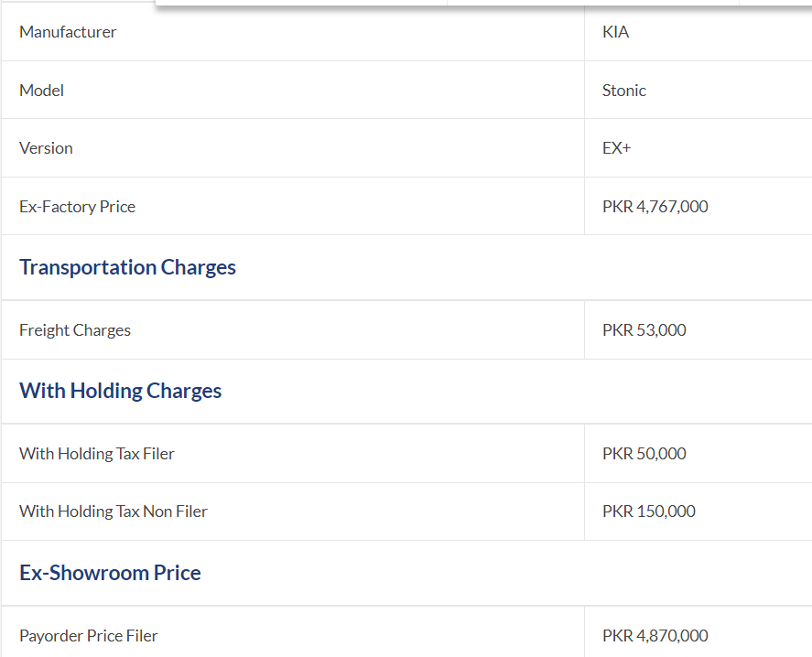Select the 'With Holding Tax Non Filer' label
812x657 pixels.
[x=114, y=512]
